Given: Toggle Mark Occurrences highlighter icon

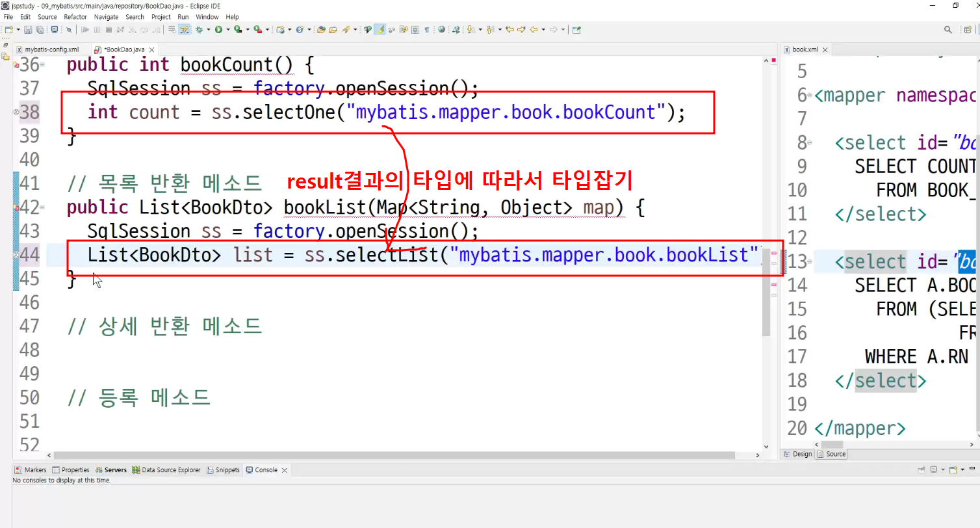Looking at the screenshot, I should click(x=380, y=29).
